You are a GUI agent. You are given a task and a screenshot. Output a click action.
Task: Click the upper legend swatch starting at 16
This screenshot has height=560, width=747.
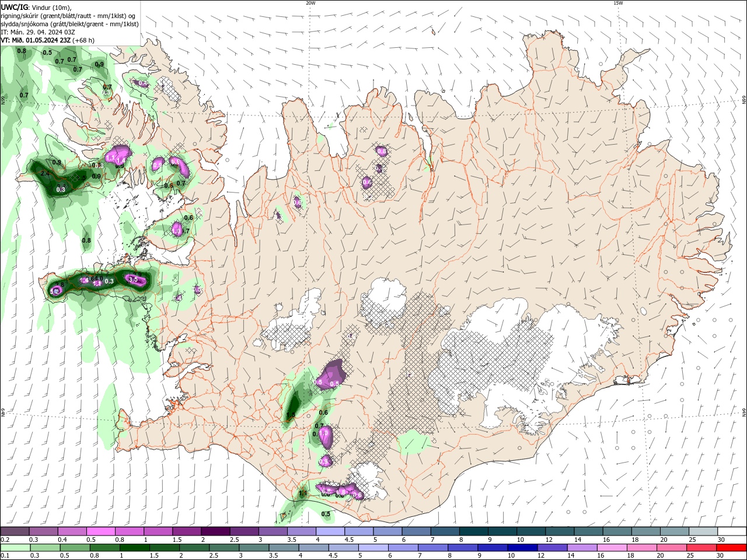[x=616, y=531]
